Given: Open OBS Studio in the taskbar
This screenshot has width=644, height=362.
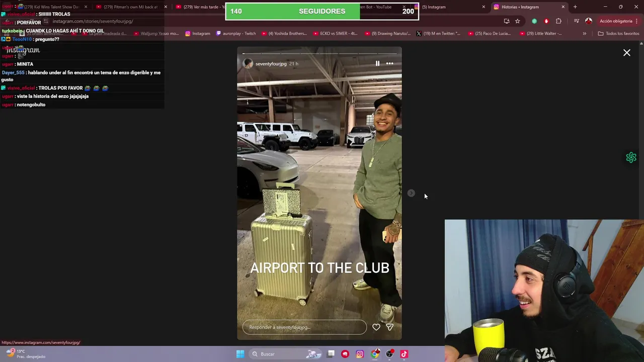Looking at the screenshot, I should 389,354.
